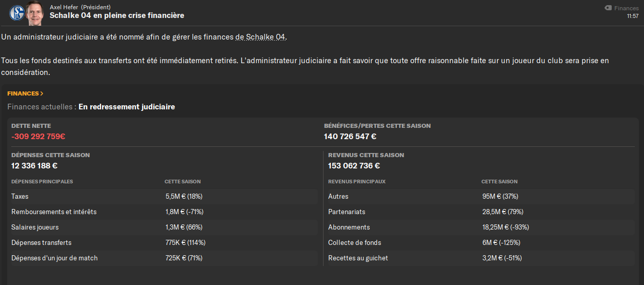Select the Dépenses transferts row
The width and height of the screenshot is (644, 285).
164,242
